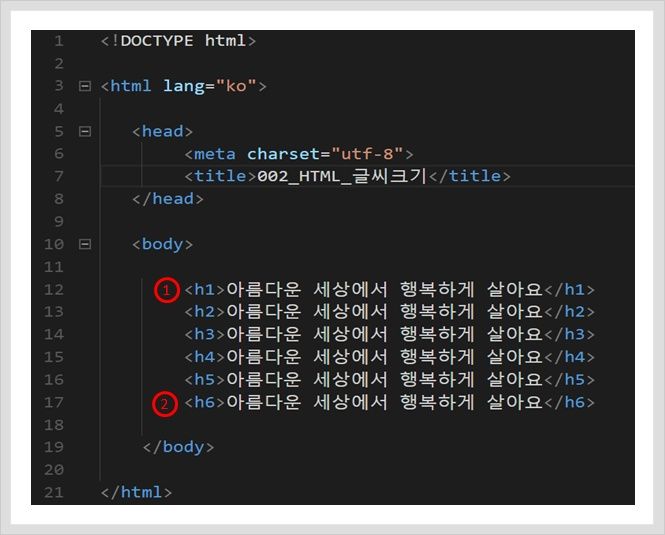Click the "ko" attribute value

coord(236,87)
